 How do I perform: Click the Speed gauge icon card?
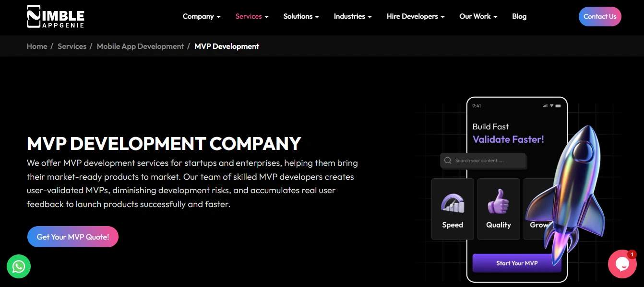(x=453, y=209)
